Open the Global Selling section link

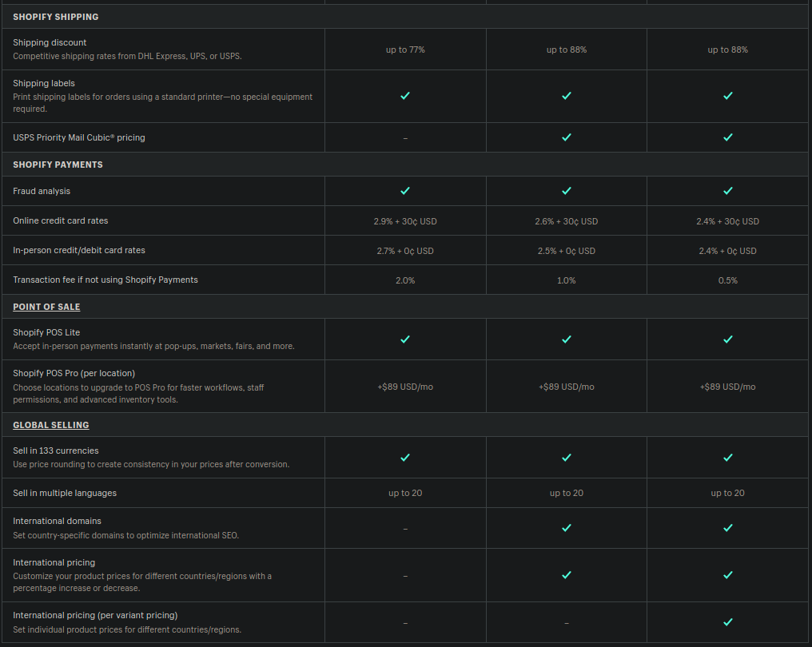[x=51, y=425]
